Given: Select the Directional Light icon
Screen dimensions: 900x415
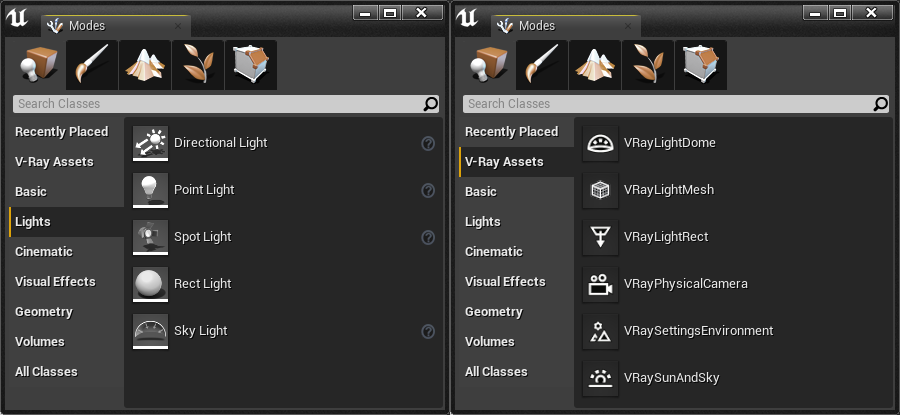Looking at the screenshot, I should [x=150, y=143].
